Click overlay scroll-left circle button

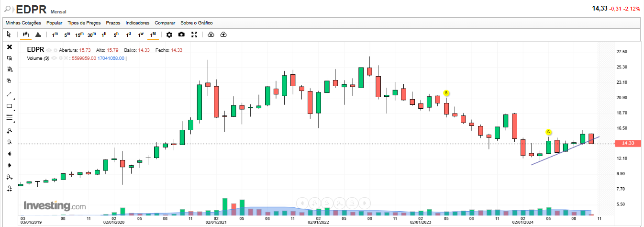pos(301,203)
